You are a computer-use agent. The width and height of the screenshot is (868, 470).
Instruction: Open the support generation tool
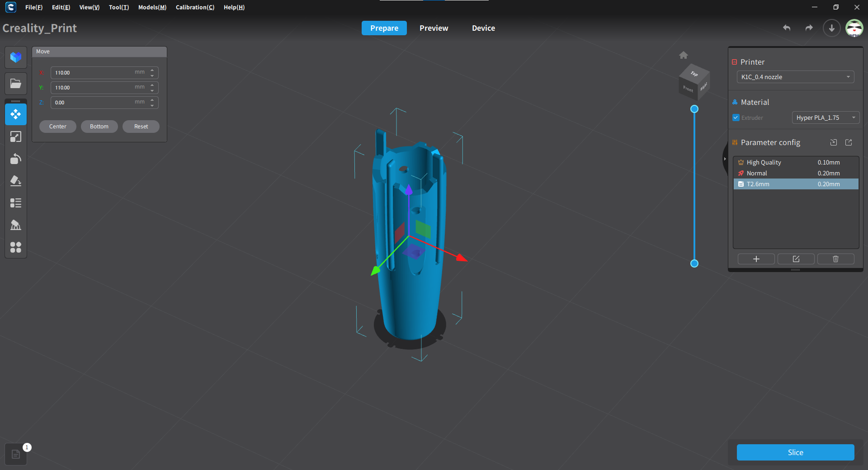click(16, 225)
